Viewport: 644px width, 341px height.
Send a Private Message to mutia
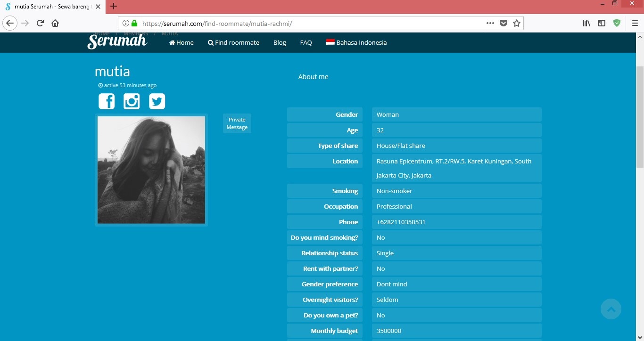tap(237, 123)
